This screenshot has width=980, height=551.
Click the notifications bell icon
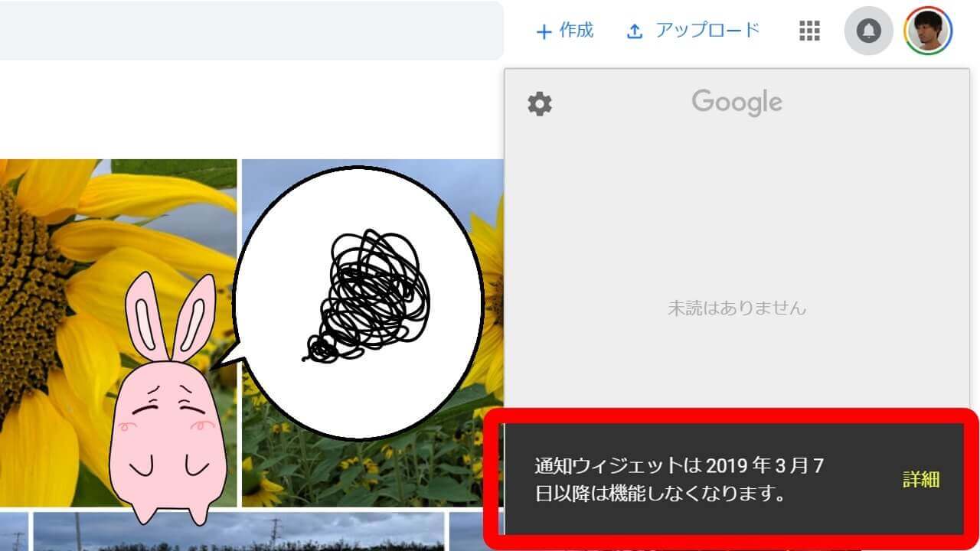(868, 31)
